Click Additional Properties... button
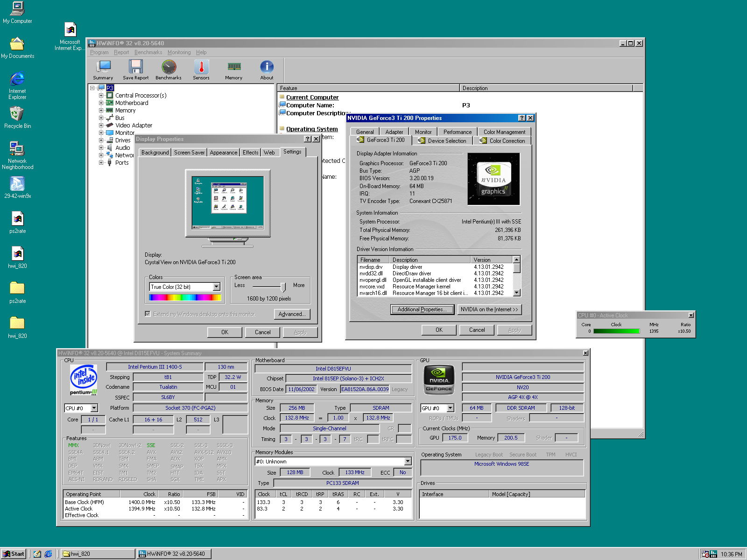 click(422, 309)
